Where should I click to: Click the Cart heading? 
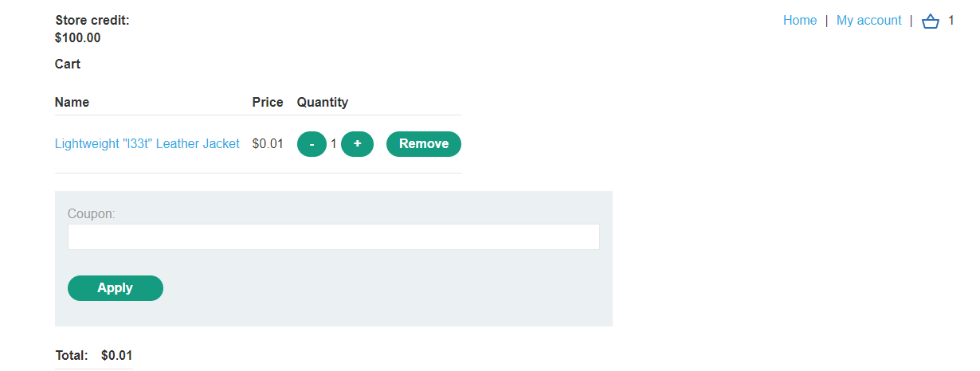(x=68, y=64)
